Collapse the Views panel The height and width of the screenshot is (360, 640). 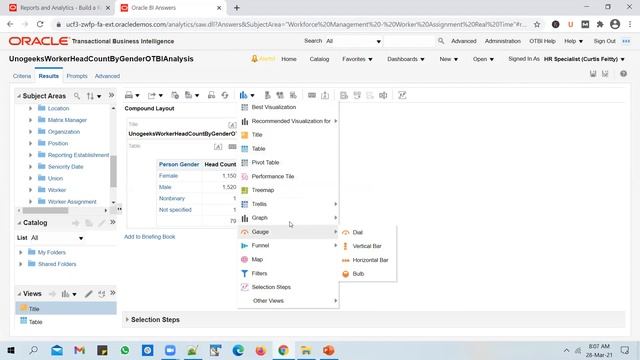tap(19, 294)
